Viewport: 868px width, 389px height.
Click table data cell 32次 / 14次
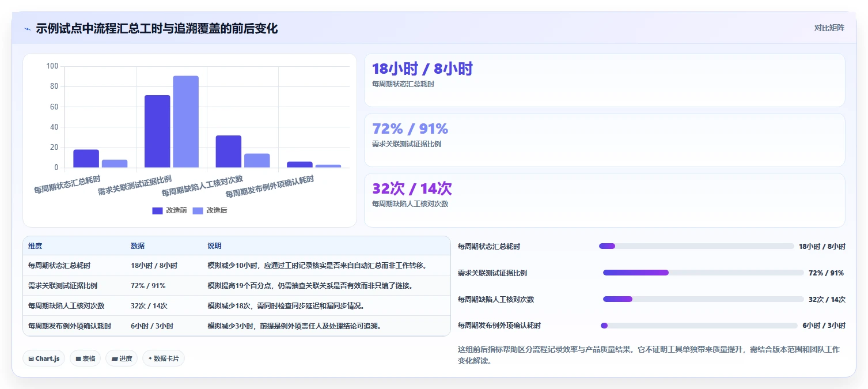(x=149, y=306)
